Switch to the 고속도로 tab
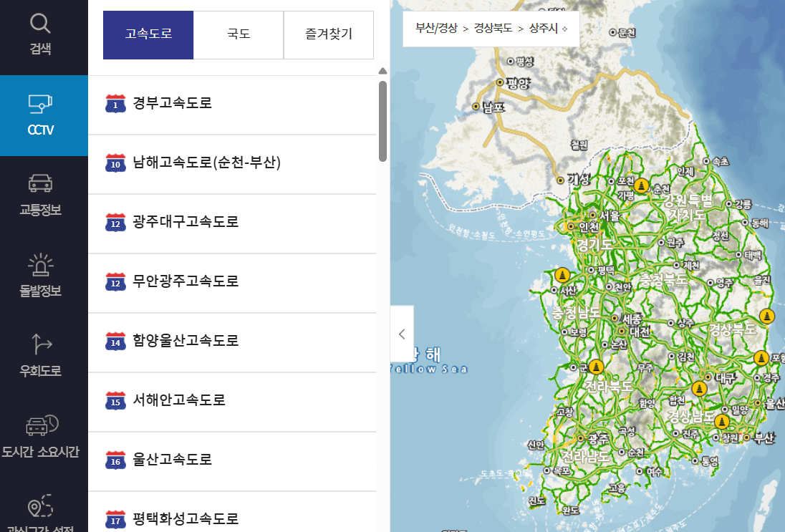785x532 pixels. [x=148, y=34]
